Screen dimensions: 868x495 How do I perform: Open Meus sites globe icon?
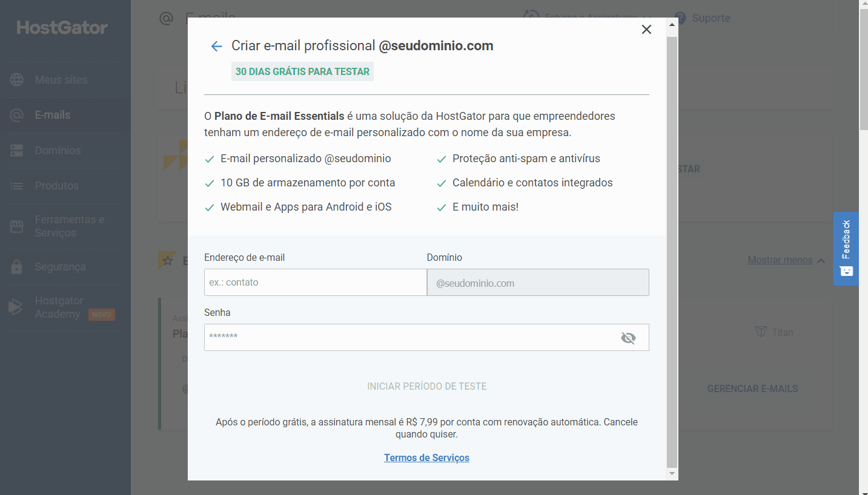16,80
